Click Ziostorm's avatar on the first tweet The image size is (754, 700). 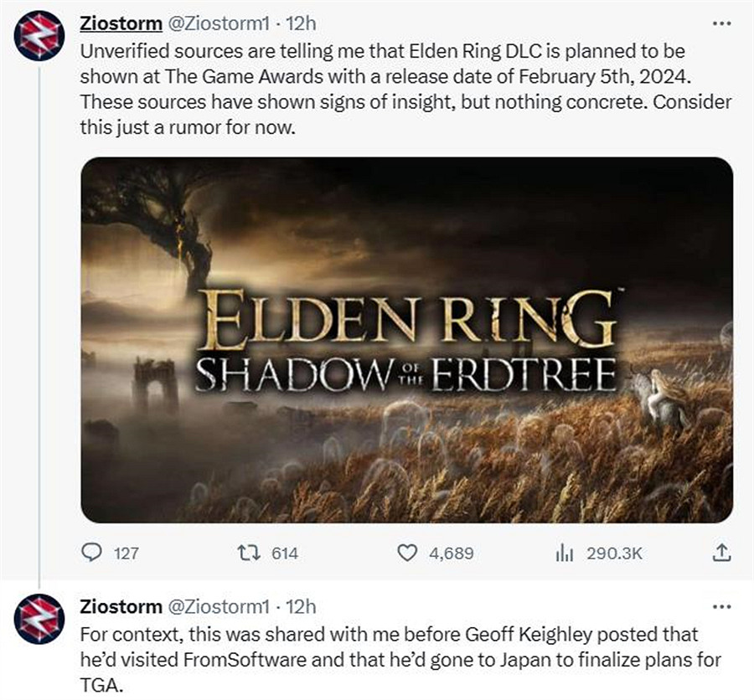(39, 39)
